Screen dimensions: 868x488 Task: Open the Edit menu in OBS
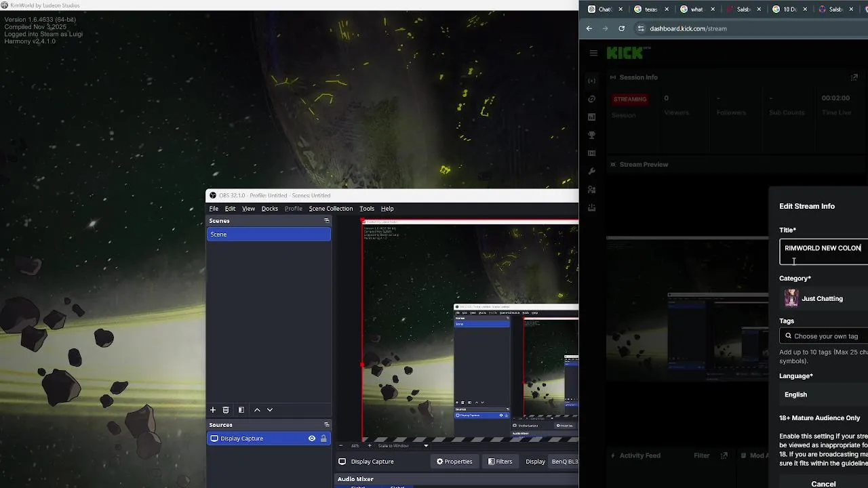[231, 209]
